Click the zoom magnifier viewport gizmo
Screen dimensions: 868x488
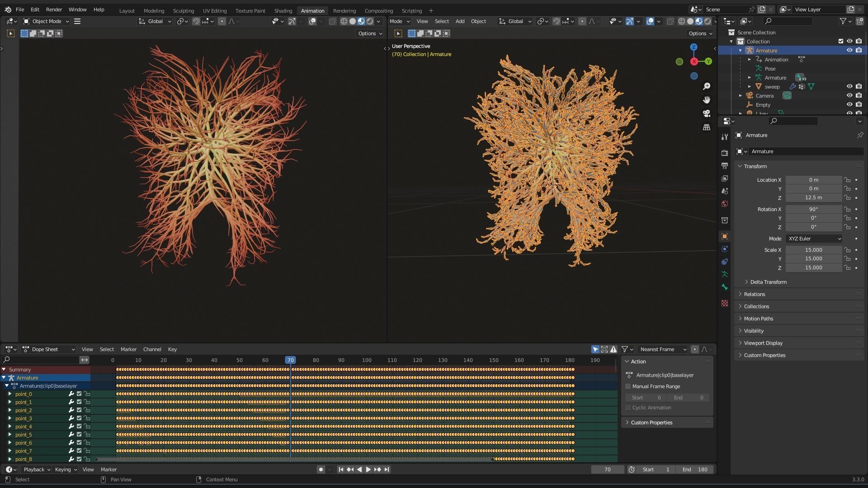pos(707,86)
